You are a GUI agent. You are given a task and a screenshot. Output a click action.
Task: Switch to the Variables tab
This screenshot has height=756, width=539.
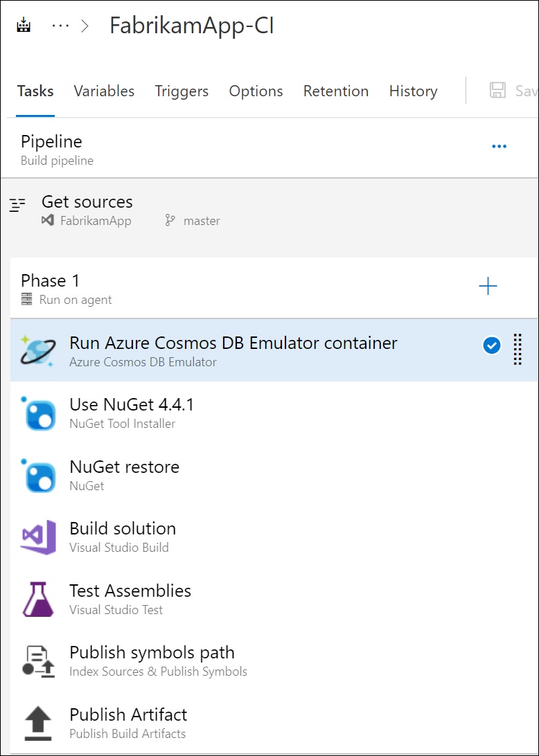tap(104, 91)
